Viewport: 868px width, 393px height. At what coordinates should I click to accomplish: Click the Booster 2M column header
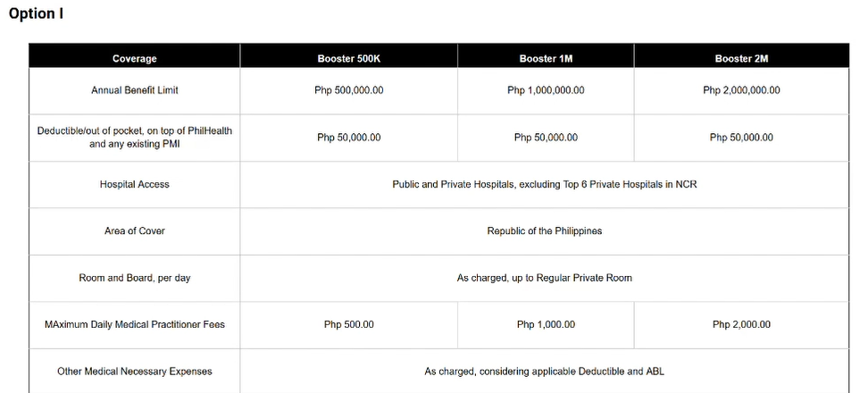click(x=741, y=59)
